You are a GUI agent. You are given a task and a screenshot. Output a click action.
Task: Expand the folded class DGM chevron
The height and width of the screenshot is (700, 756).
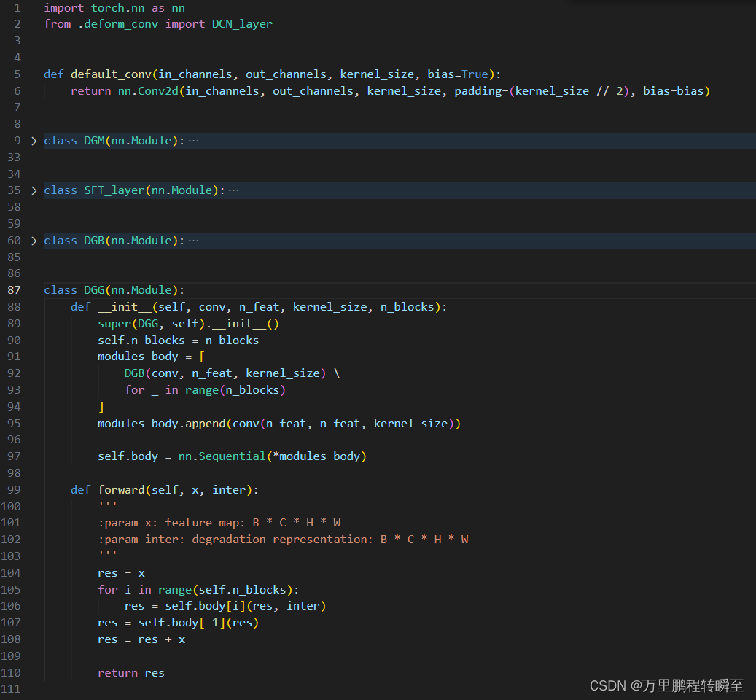34,141
